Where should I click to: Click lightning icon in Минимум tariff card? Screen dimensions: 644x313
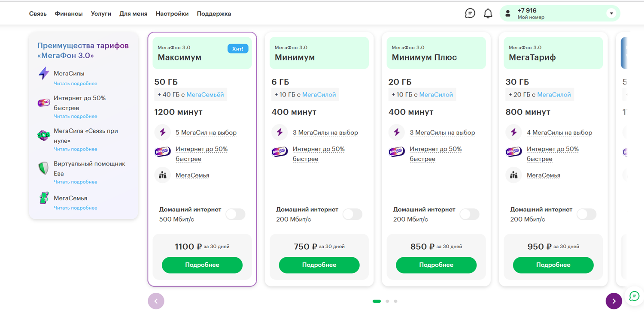coord(280,132)
